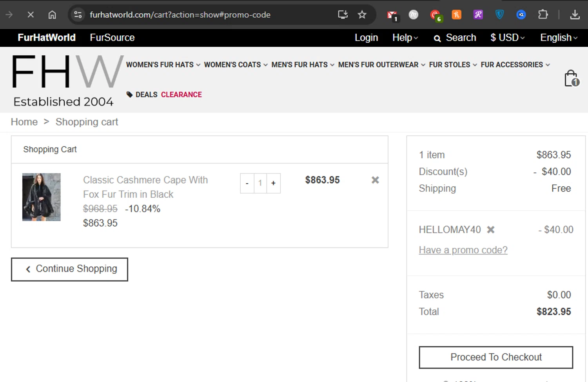The width and height of the screenshot is (588, 382).
Task: Switch to the FurSource site tab
Action: tap(112, 38)
